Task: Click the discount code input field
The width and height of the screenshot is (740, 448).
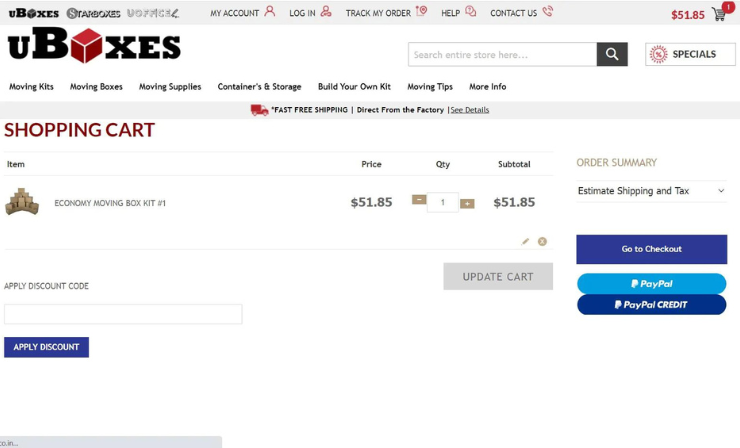Action: 123,314
